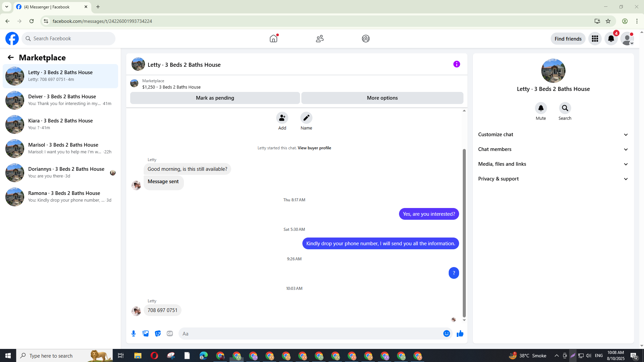Choose a sticker icon
The width and height of the screenshot is (644, 362).
(158, 333)
